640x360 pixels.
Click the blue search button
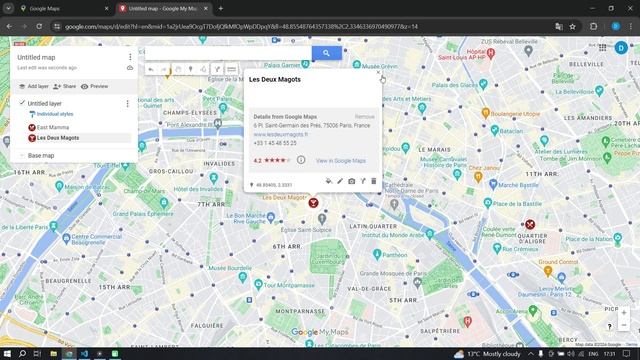pos(327,53)
